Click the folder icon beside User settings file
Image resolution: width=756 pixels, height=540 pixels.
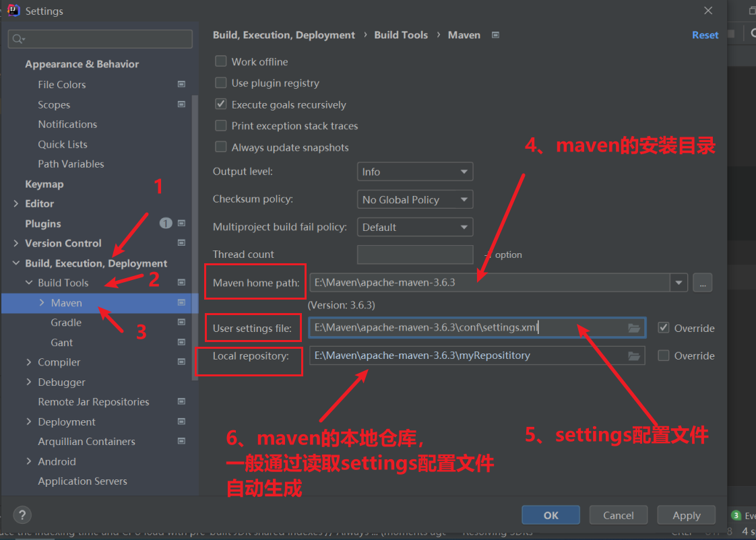tap(633, 328)
